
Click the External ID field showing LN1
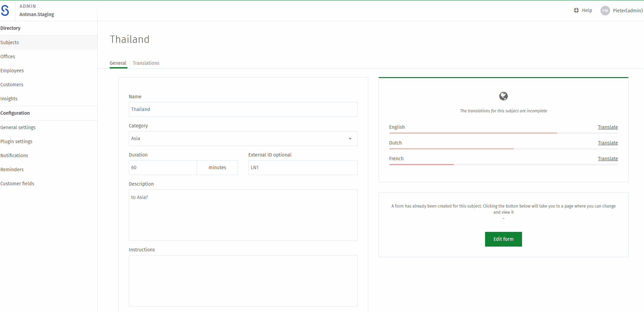point(303,167)
